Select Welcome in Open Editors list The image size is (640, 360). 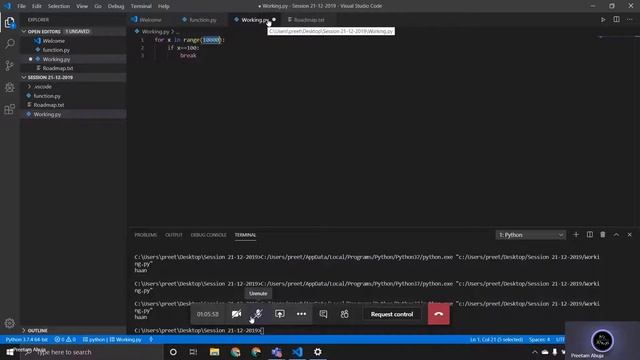[73, 41]
